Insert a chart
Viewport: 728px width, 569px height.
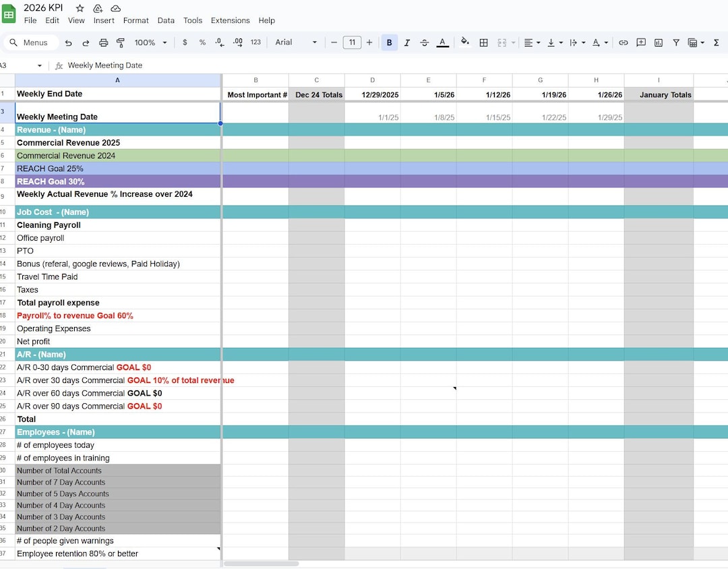[659, 42]
